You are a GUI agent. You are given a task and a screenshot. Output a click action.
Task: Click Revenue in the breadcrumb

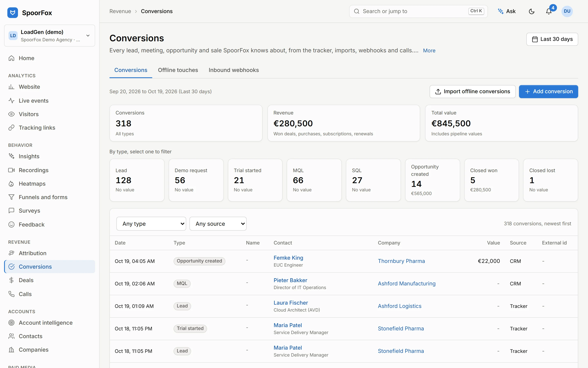tap(120, 11)
